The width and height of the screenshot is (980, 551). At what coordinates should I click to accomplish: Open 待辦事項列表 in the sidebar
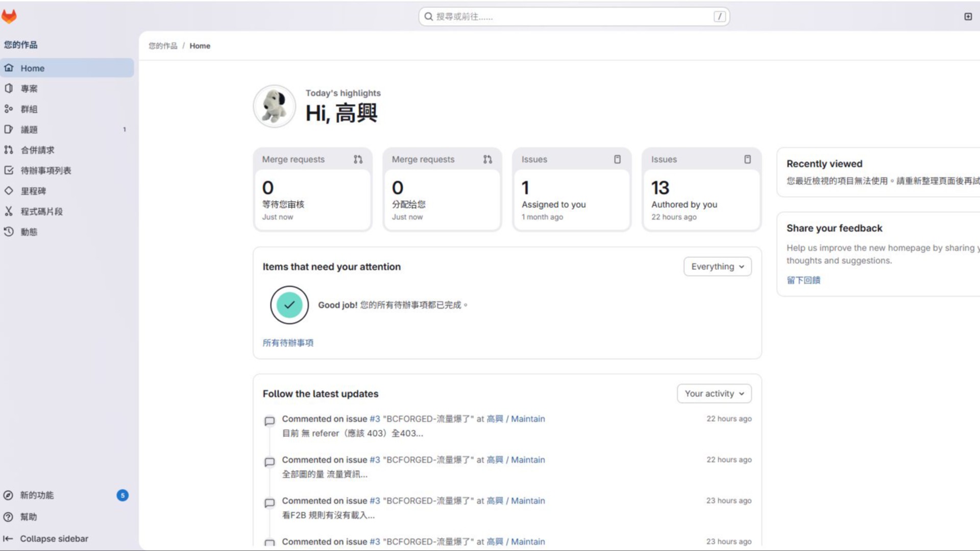[46, 170]
